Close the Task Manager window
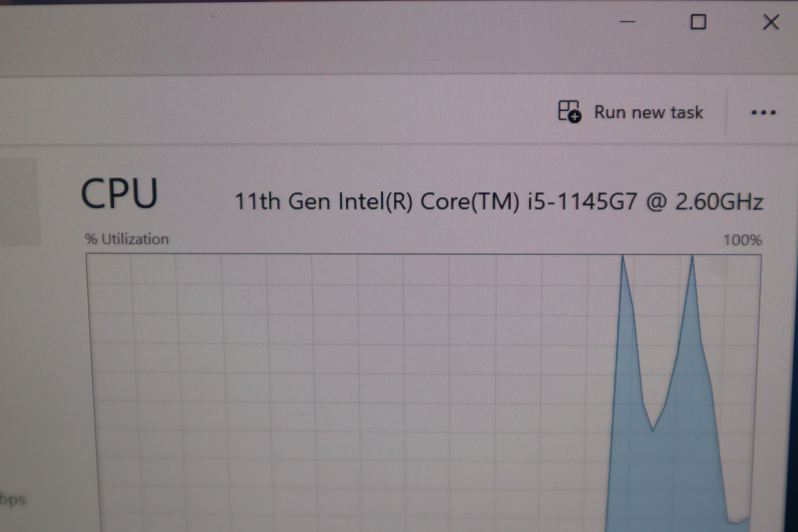Screen dimensions: 798x532 (771, 22)
